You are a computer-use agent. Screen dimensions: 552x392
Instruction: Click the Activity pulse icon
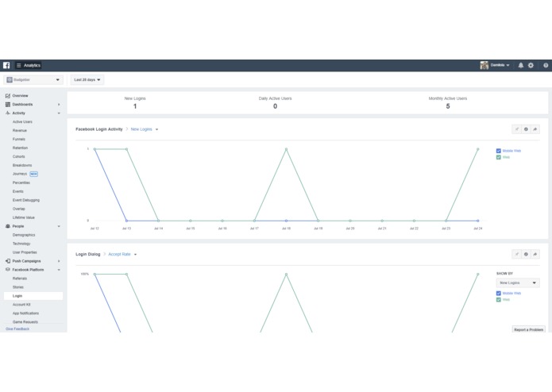pyautogui.click(x=8, y=113)
